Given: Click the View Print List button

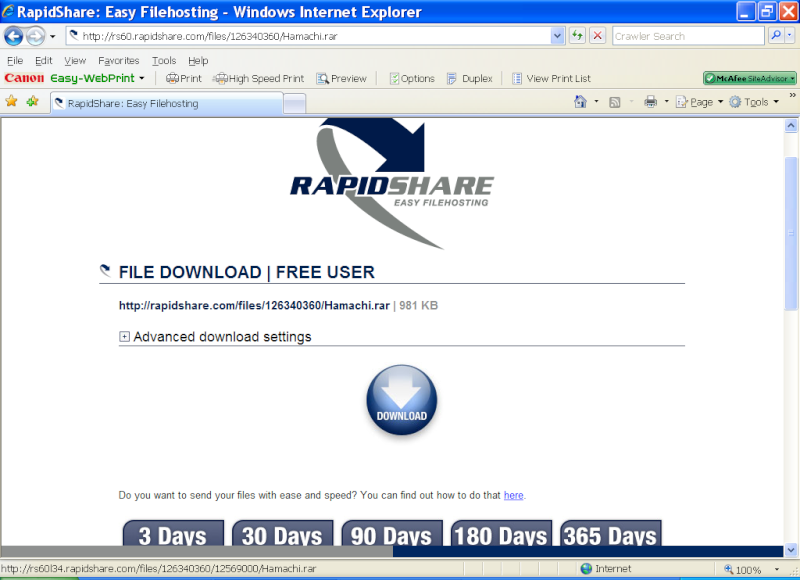Looking at the screenshot, I should 551,79.
